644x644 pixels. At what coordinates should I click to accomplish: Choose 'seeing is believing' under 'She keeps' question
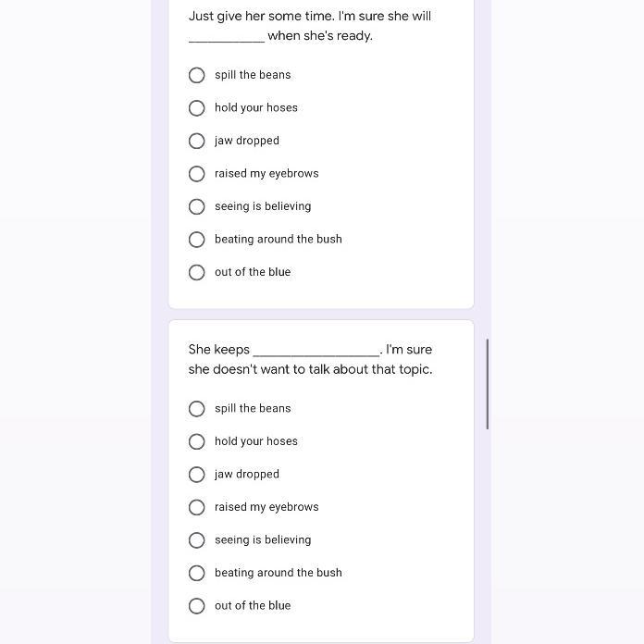click(197, 540)
